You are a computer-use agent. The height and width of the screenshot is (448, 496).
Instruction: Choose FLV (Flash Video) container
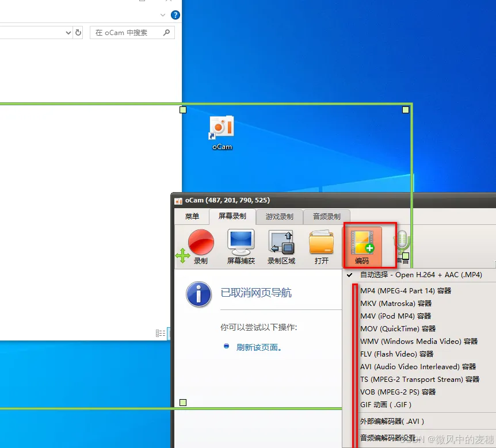pyautogui.click(x=396, y=354)
